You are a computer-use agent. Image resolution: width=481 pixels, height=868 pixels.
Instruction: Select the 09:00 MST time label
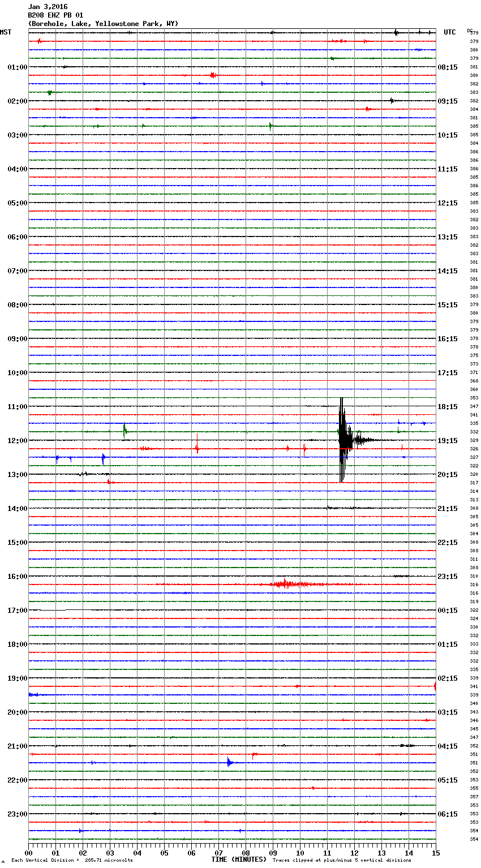point(17,339)
